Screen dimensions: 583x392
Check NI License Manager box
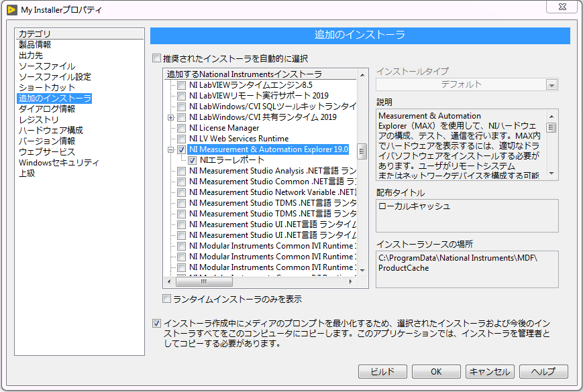pos(181,129)
